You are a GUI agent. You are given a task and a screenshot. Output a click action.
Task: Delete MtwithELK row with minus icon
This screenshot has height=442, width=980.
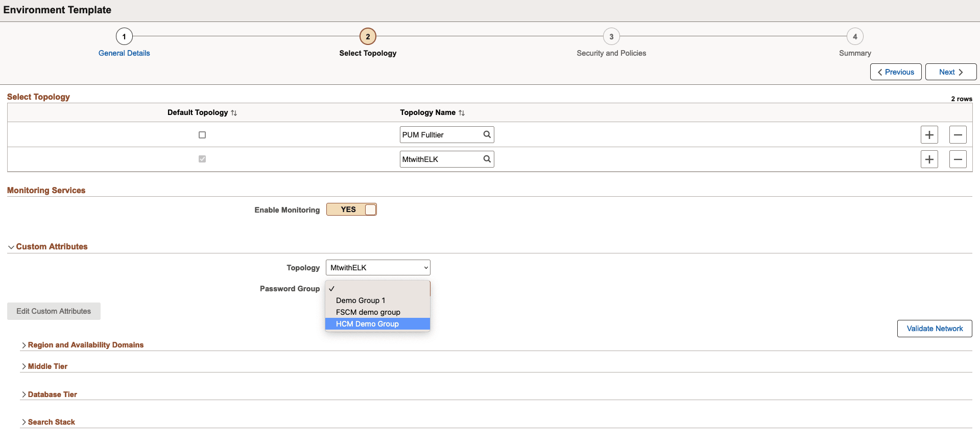[958, 159]
